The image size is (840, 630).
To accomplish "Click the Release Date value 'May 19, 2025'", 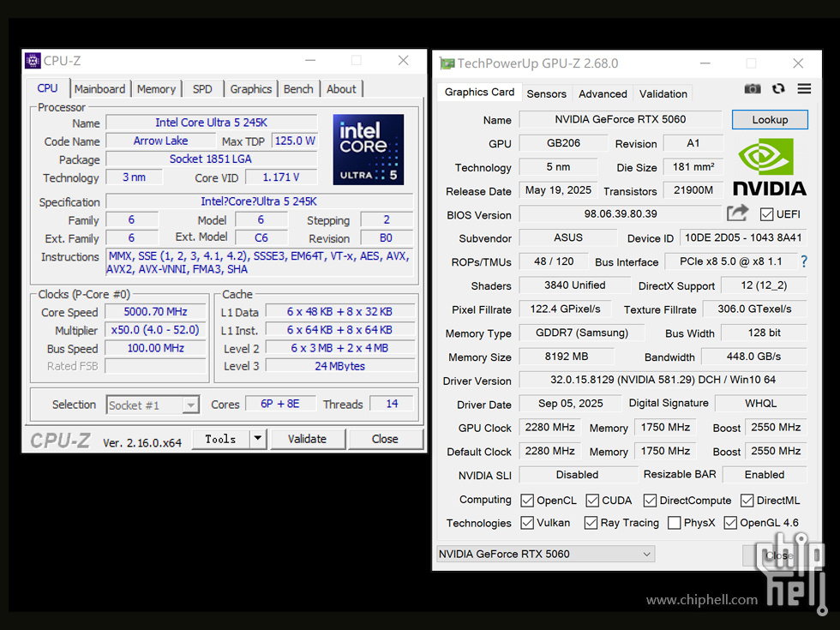I will (558, 190).
